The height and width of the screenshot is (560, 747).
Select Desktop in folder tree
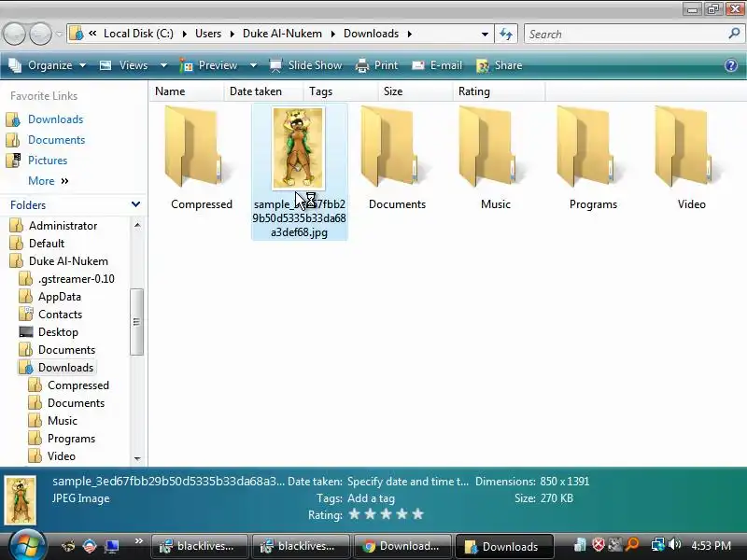[58, 332]
